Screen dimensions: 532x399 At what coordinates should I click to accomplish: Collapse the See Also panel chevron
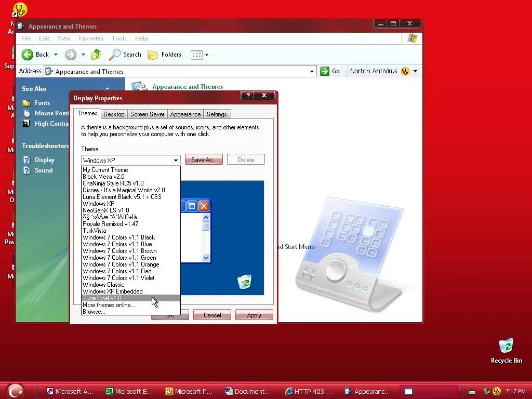click(x=107, y=88)
